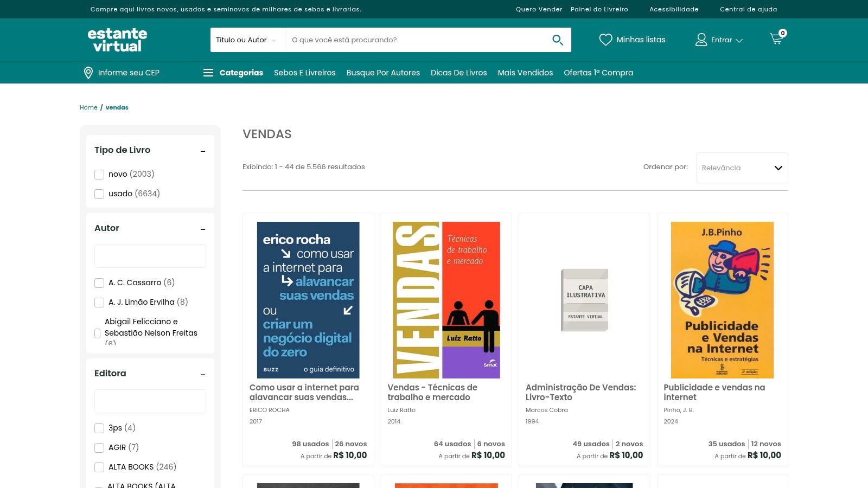The width and height of the screenshot is (868, 488).
Task: Click the Estante Virtual logo
Action: (117, 40)
